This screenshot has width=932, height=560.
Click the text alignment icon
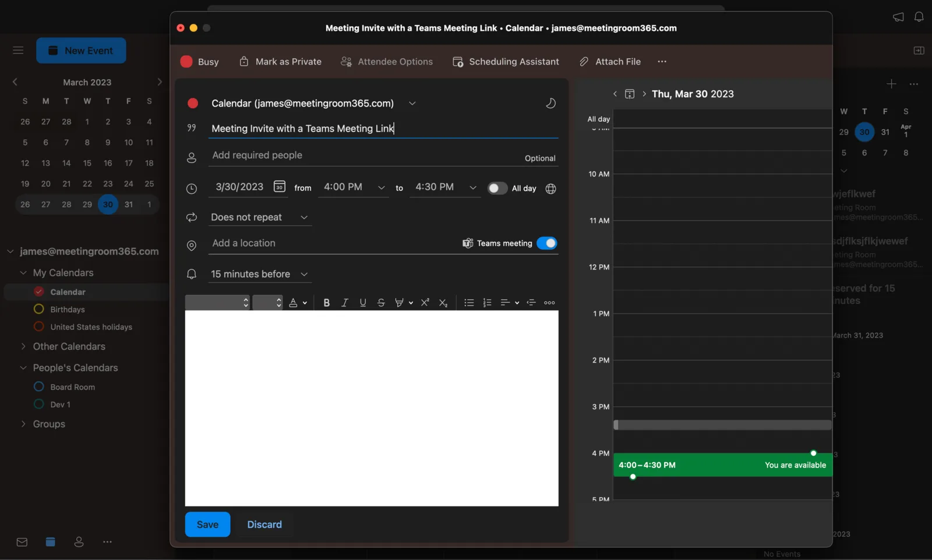click(505, 303)
